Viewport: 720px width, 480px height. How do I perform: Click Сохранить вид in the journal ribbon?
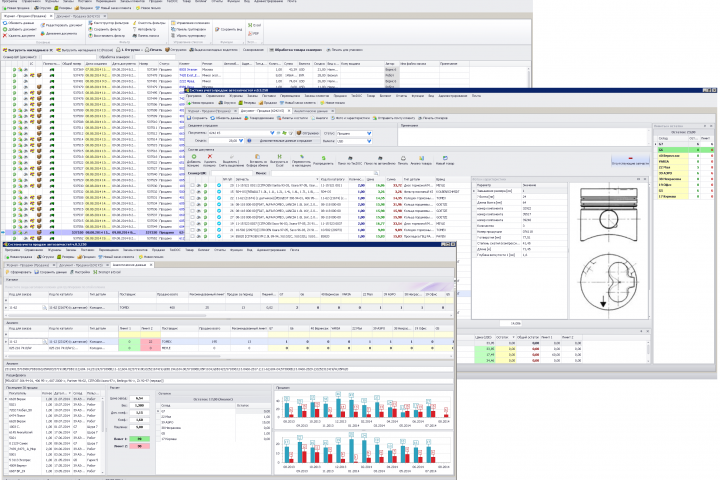pyautogui.click(x=229, y=29)
